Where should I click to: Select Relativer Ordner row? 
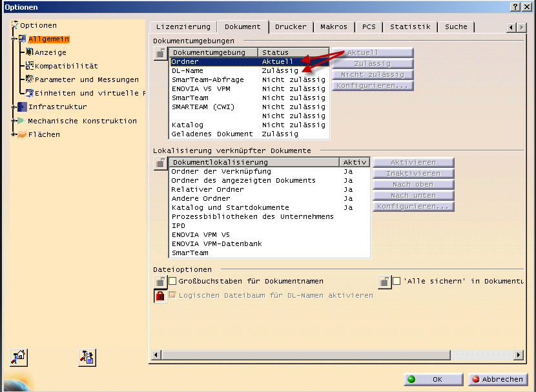point(270,190)
